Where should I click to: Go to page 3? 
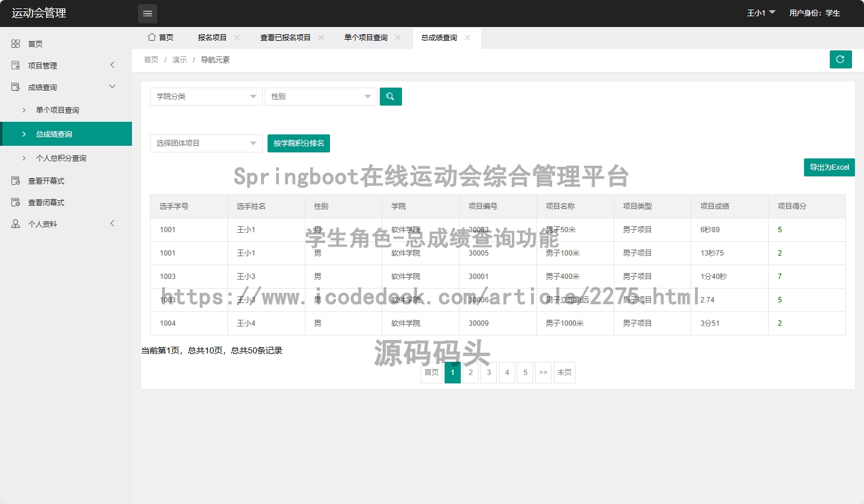click(x=488, y=373)
